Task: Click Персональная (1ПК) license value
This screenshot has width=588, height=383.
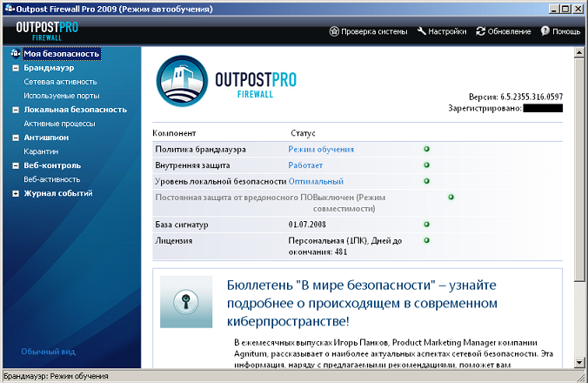Action: coord(345,246)
